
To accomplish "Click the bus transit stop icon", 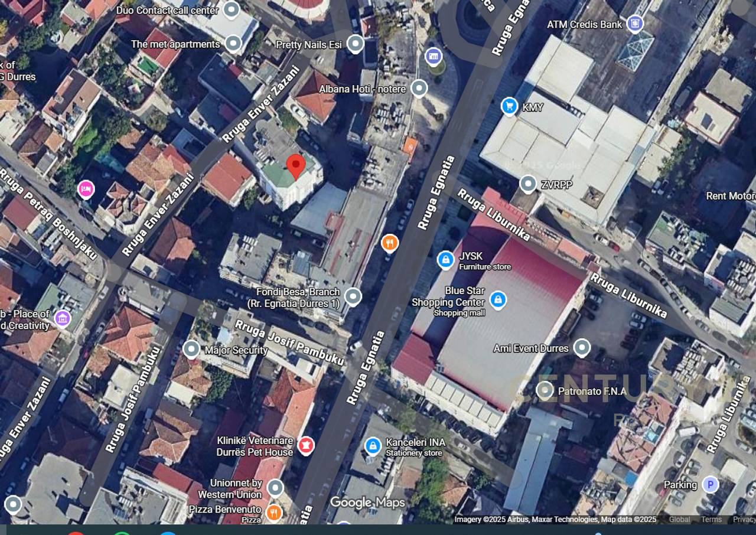I will coord(434,56).
